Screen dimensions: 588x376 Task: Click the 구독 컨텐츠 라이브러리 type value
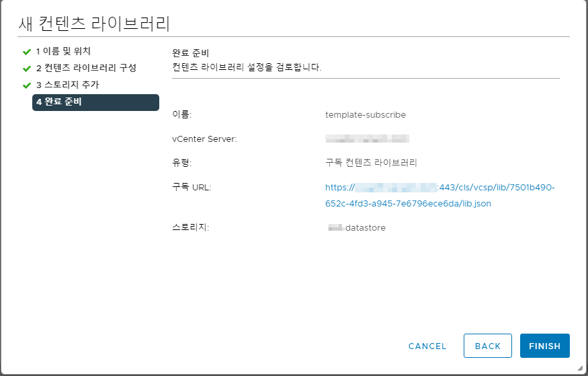(x=371, y=163)
